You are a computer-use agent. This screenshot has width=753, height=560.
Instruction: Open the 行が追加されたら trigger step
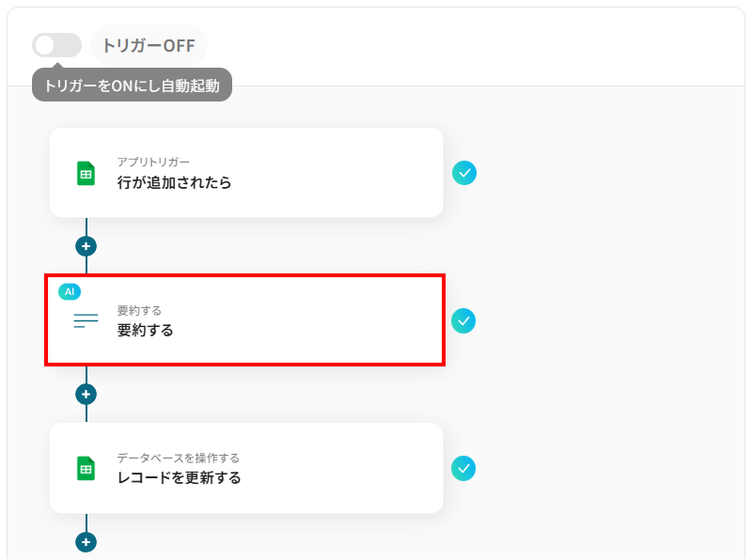174,182
